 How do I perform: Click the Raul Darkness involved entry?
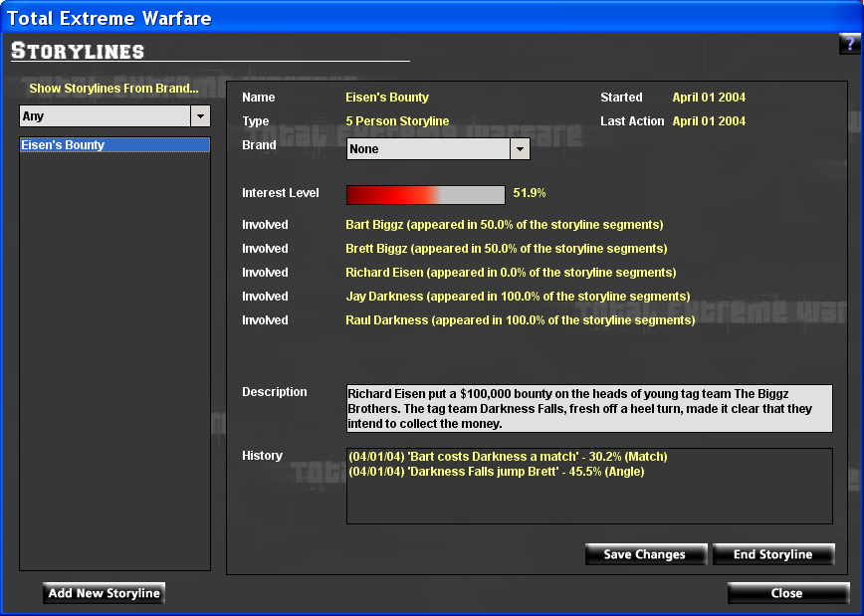[x=520, y=320]
